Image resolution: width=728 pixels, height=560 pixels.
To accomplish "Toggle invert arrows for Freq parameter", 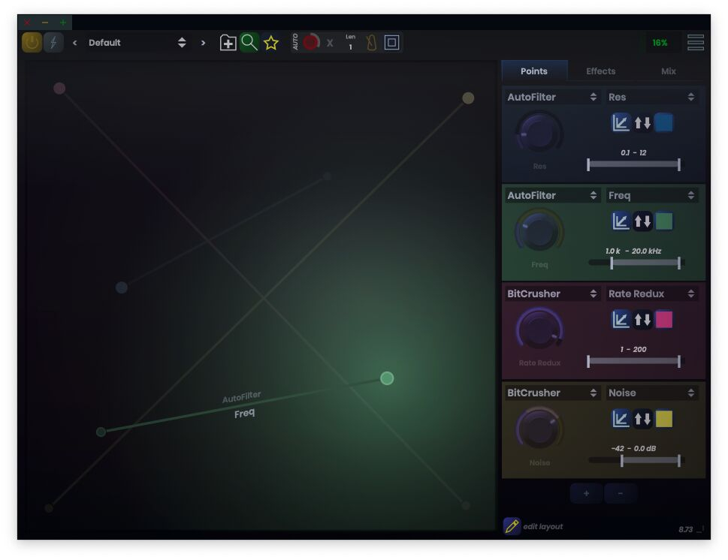I will 642,221.
